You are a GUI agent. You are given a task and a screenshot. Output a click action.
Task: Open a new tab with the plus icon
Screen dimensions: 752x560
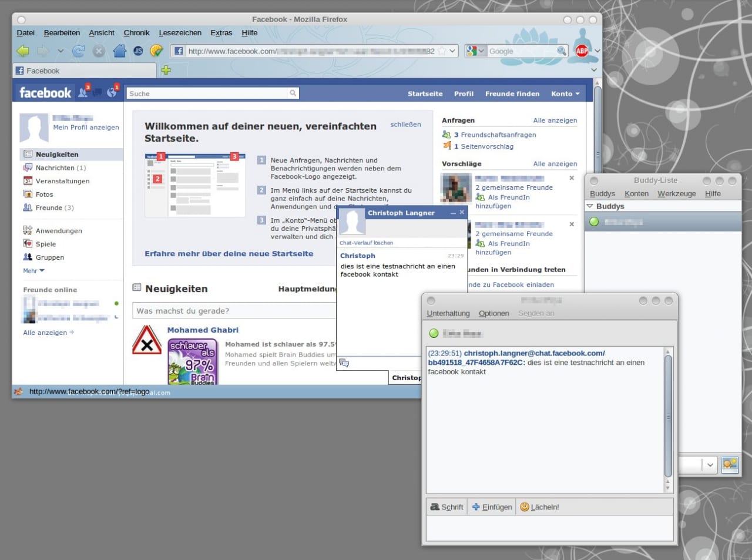166,71
